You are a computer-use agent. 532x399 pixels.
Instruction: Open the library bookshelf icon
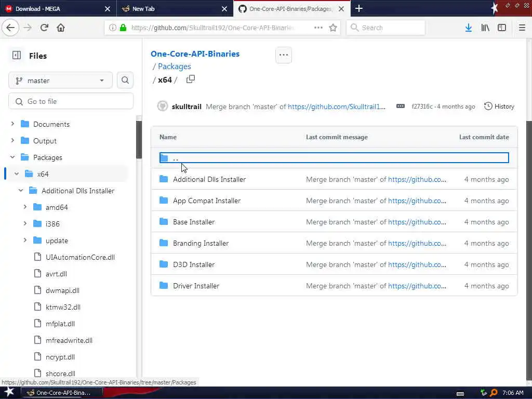point(485,28)
